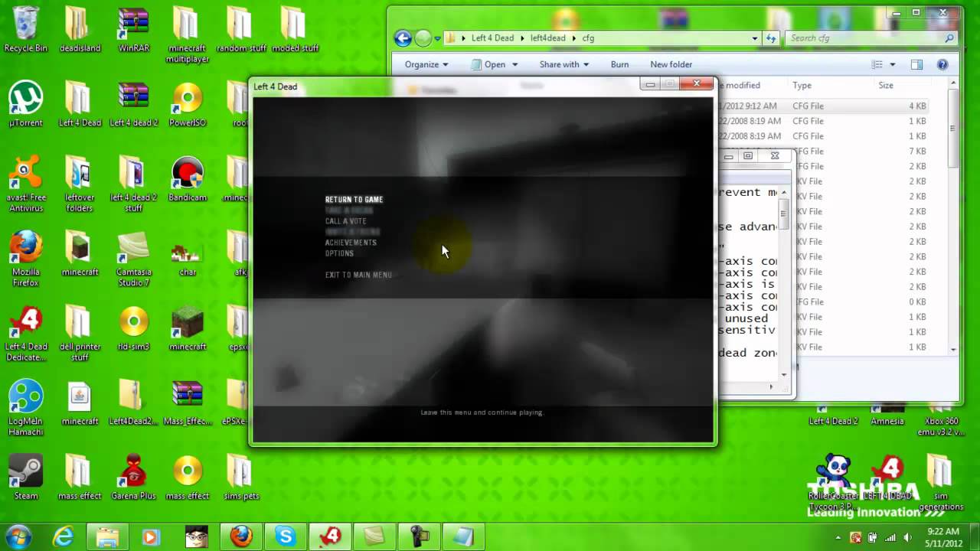The width and height of the screenshot is (980, 551).
Task: Toggle the Explorer preview pane
Action: 916,64
